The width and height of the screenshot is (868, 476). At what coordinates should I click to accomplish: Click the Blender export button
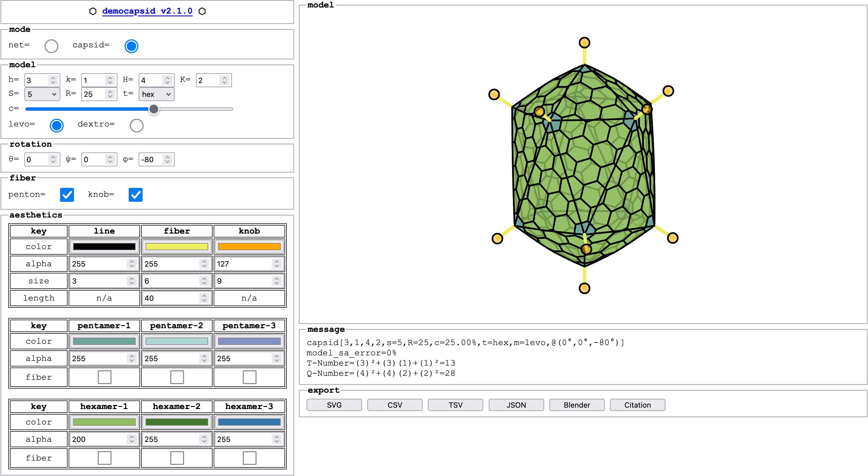(577, 405)
